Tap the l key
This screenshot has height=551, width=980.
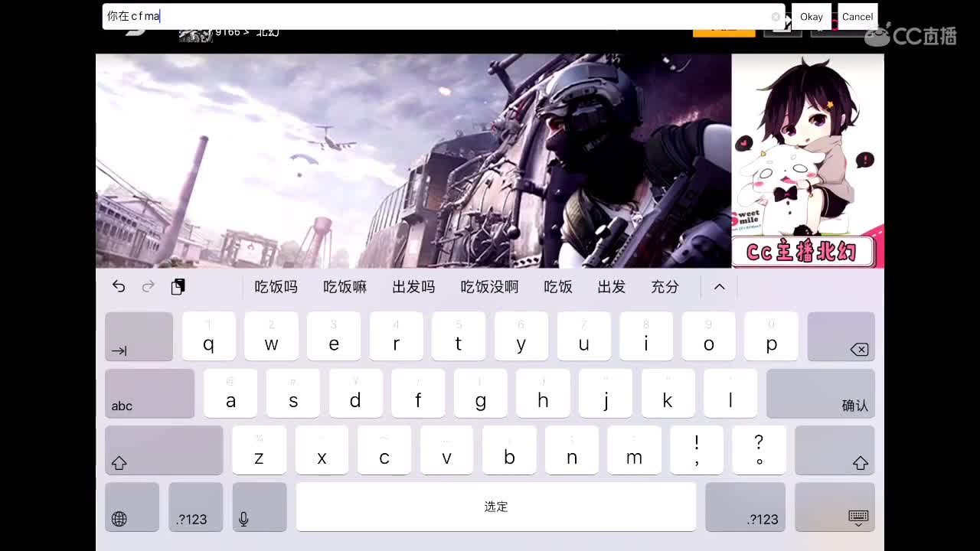click(x=730, y=393)
